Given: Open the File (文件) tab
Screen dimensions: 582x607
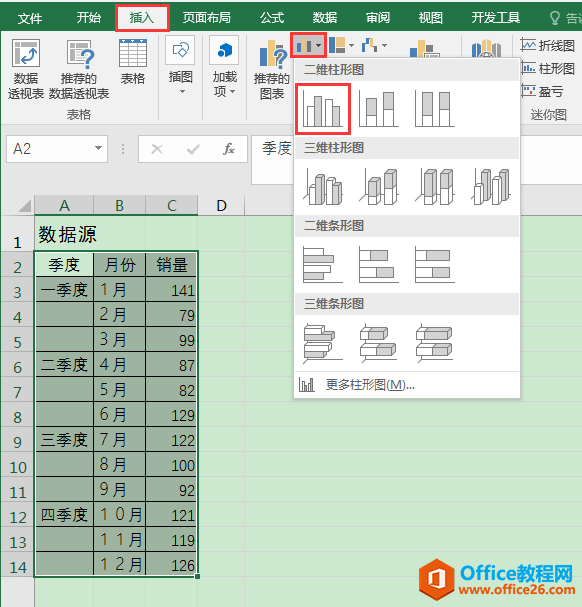Looking at the screenshot, I should [30, 18].
